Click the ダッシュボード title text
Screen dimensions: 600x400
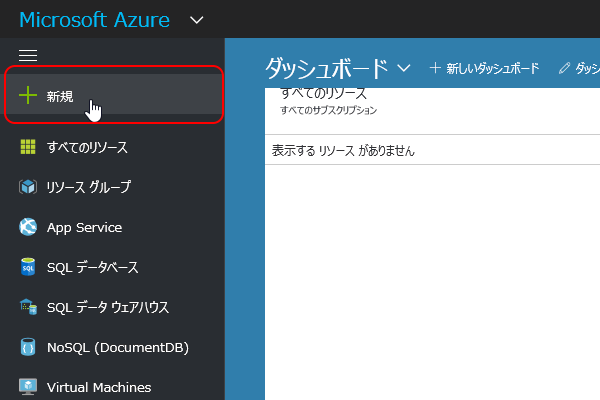point(326,68)
